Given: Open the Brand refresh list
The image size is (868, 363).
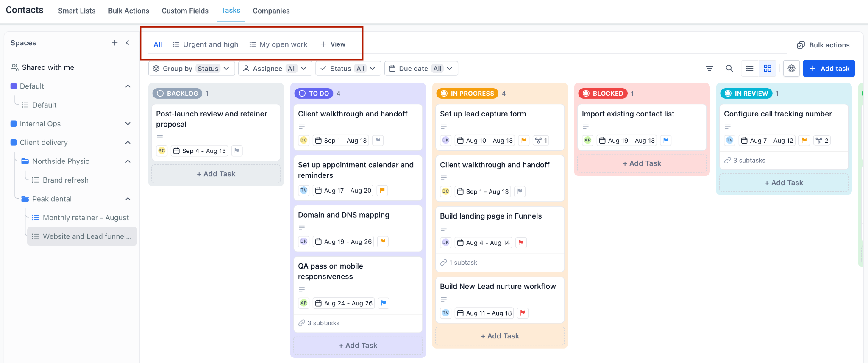Looking at the screenshot, I should coord(66,180).
